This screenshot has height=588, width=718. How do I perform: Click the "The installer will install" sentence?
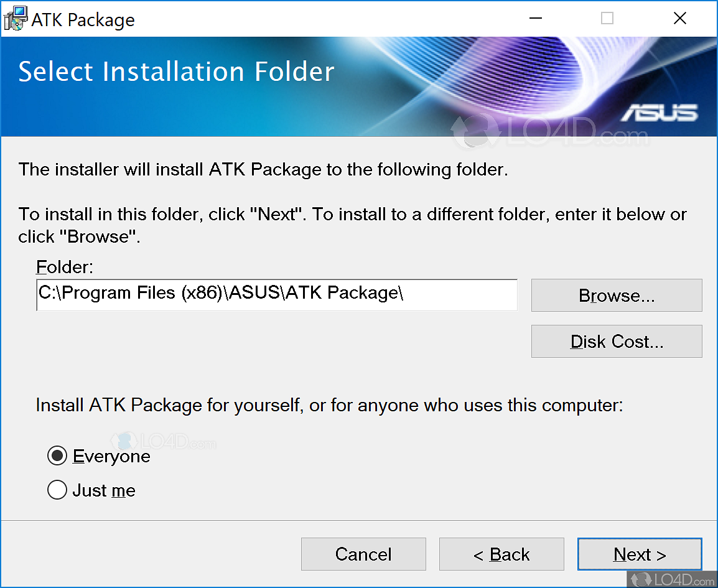pos(263,169)
